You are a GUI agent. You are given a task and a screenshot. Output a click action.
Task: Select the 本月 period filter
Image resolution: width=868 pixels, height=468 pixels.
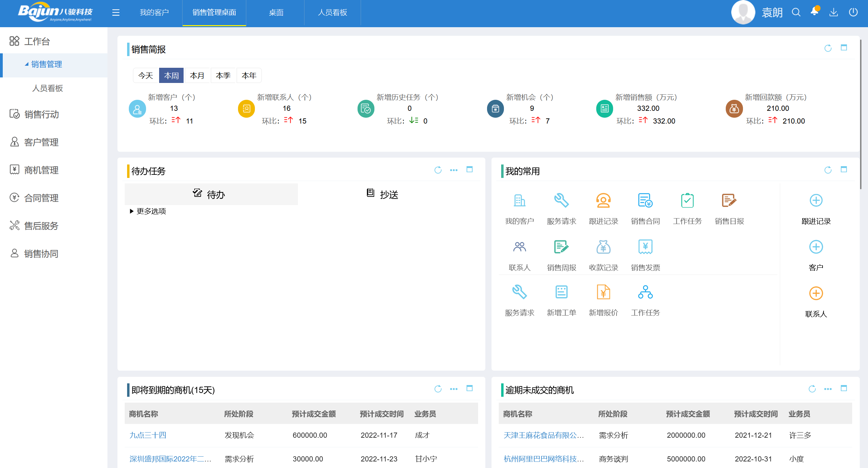[x=197, y=75]
